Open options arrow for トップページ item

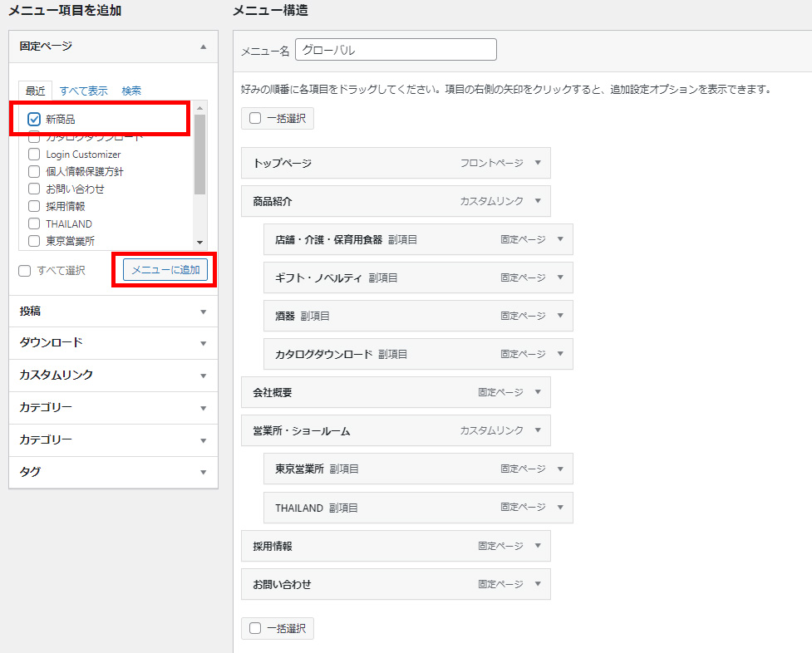(x=538, y=164)
